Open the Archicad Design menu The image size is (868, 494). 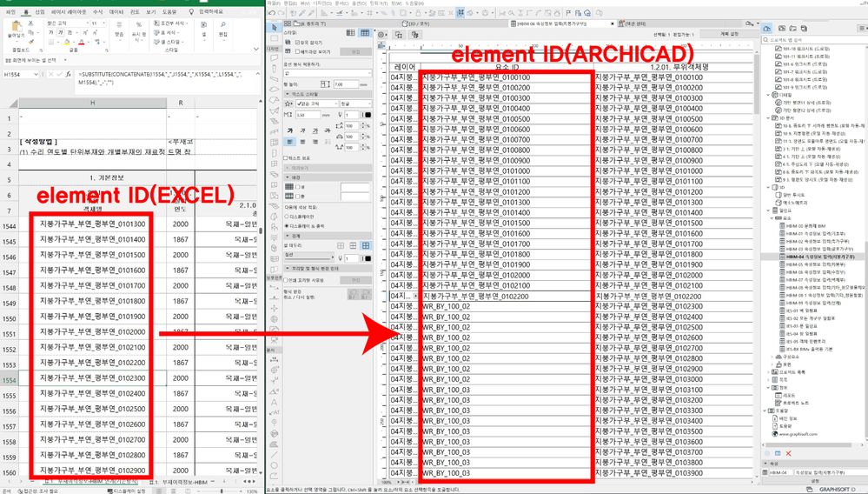pos(322,3)
